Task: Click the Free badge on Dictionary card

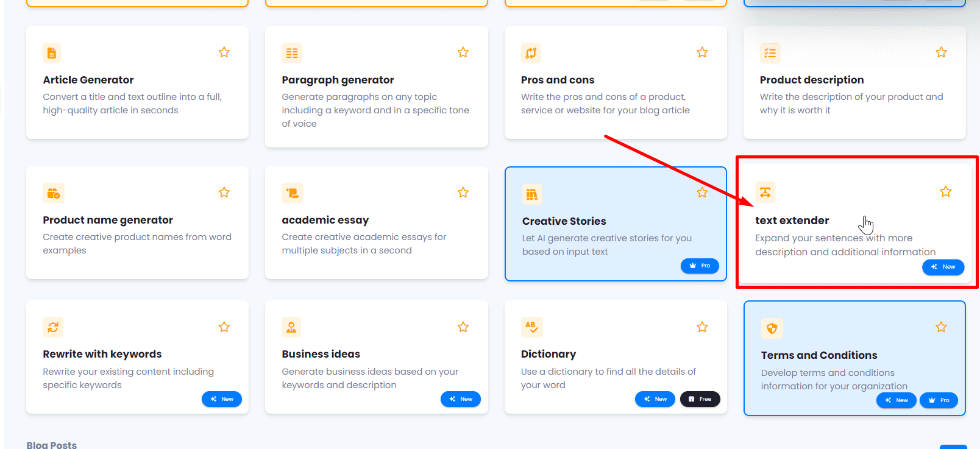Action: click(700, 399)
